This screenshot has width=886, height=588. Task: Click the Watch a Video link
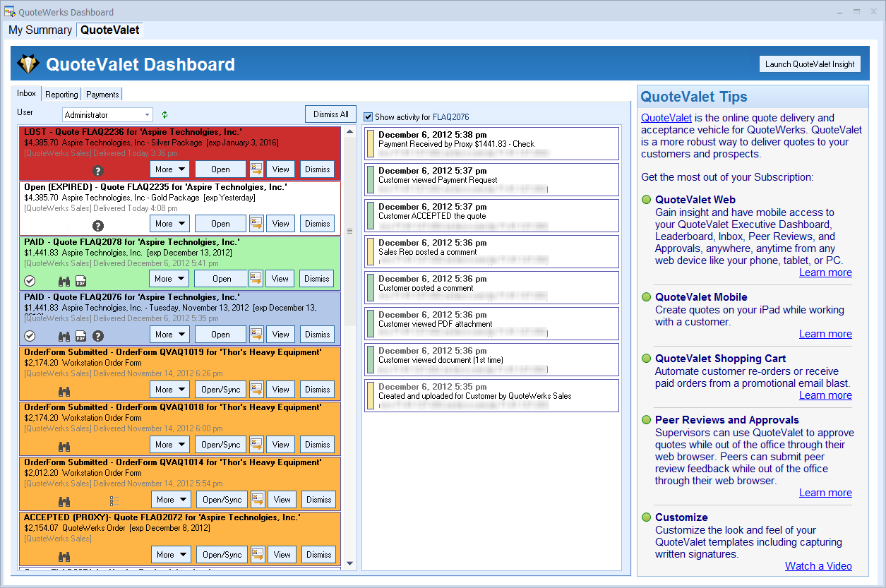[818, 566]
